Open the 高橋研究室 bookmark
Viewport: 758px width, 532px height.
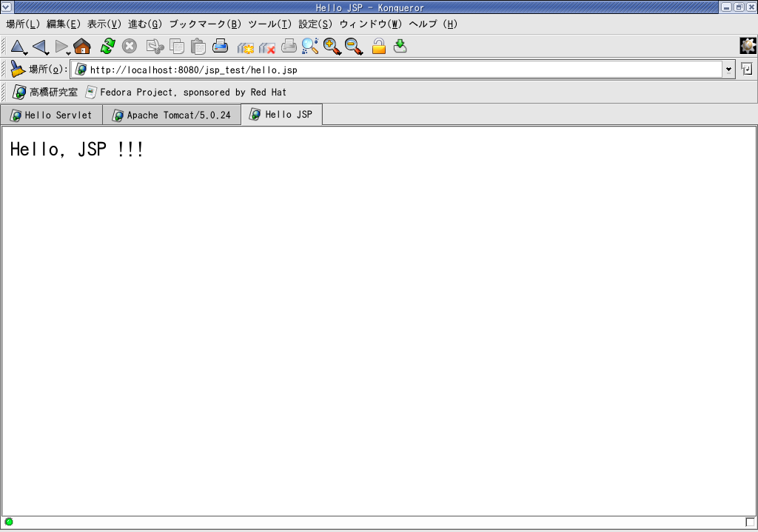(46, 92)
